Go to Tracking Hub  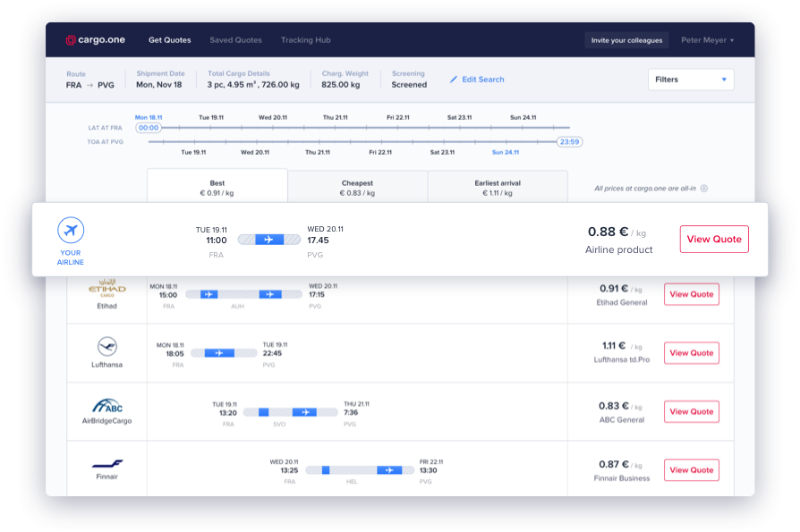coord(306,39)
